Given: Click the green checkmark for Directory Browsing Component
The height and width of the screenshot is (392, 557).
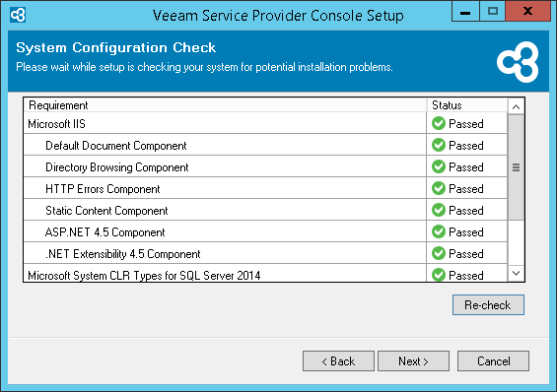Looking at the screenshot, I should coord(439,166).
